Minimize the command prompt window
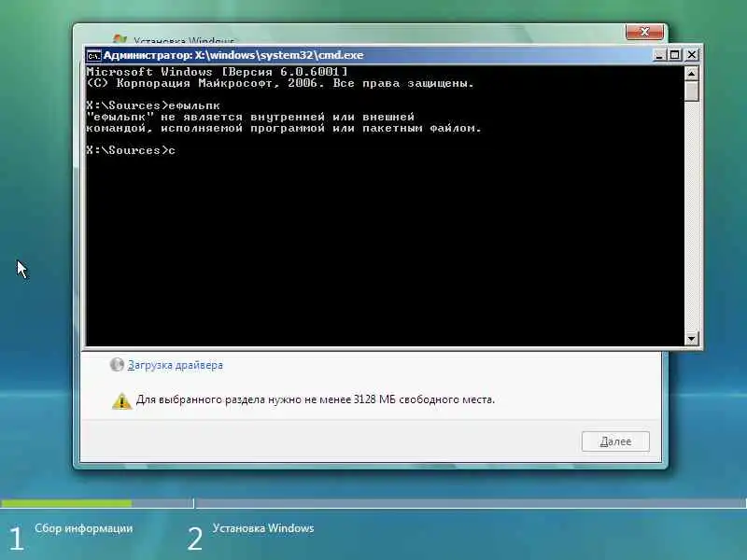 [659, 55]
